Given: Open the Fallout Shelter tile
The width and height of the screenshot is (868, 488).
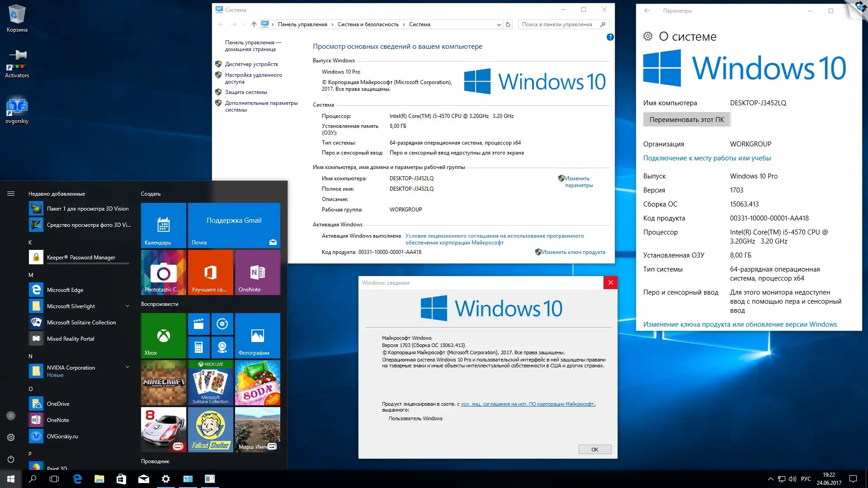Looking at the screenshot, I should (210, 429).
